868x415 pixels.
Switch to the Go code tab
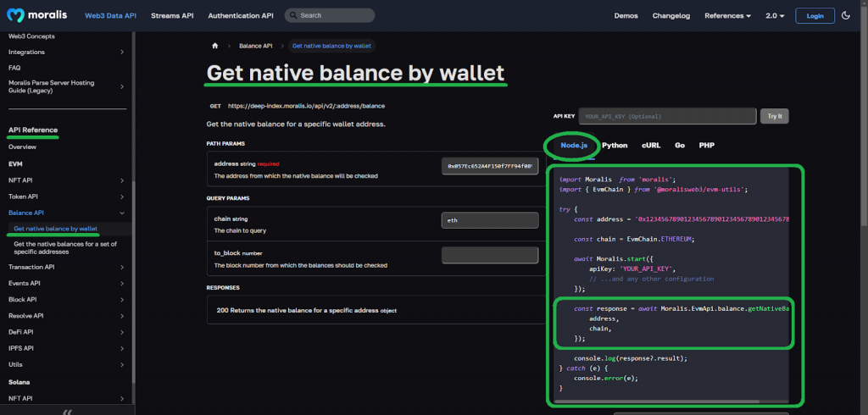point(680,146)
